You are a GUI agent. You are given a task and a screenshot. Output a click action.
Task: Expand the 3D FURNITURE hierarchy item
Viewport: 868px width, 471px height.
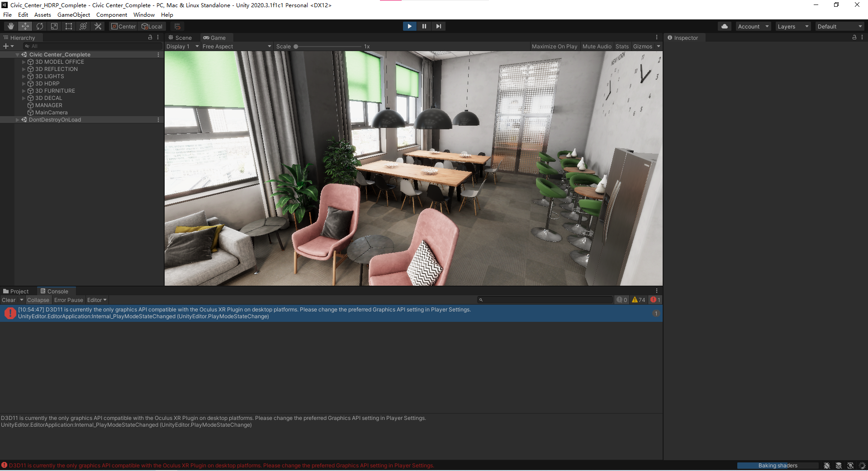pyautogui.click(x=24, y=90)
